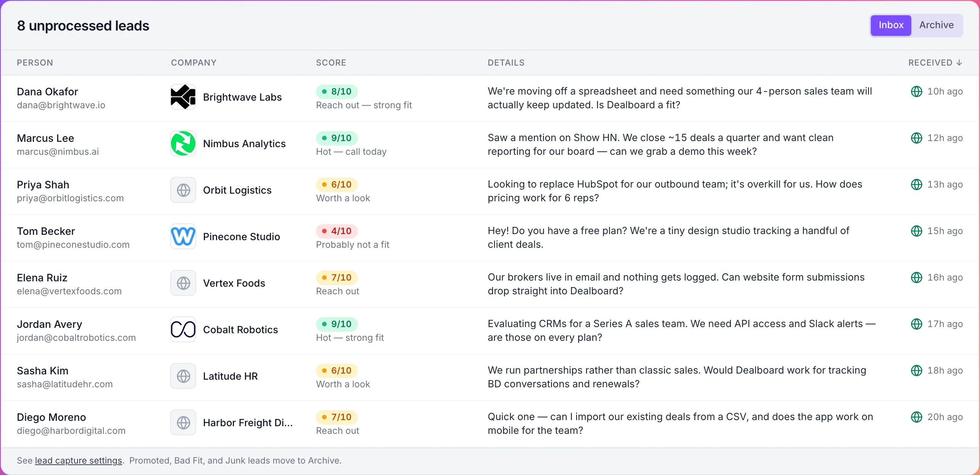Open the Marcus Lee lead name
Viewport: 980px width, 475px height.
(x=45, y=138)
